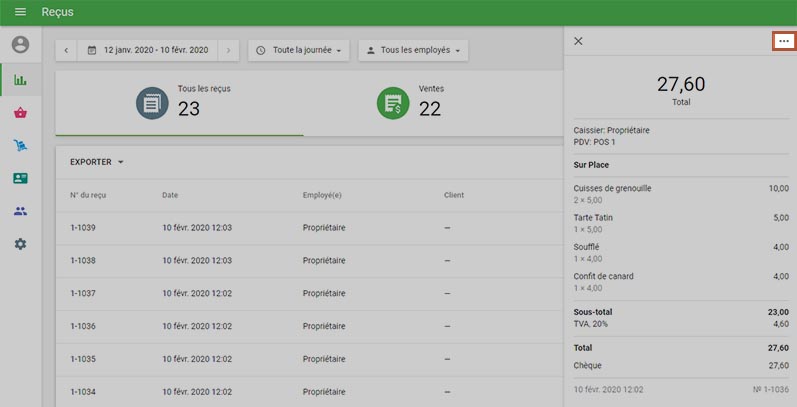This screenshot has width=797, height=407.
Task: Select the Tous les reçus tab
Action: click(180, 102)
